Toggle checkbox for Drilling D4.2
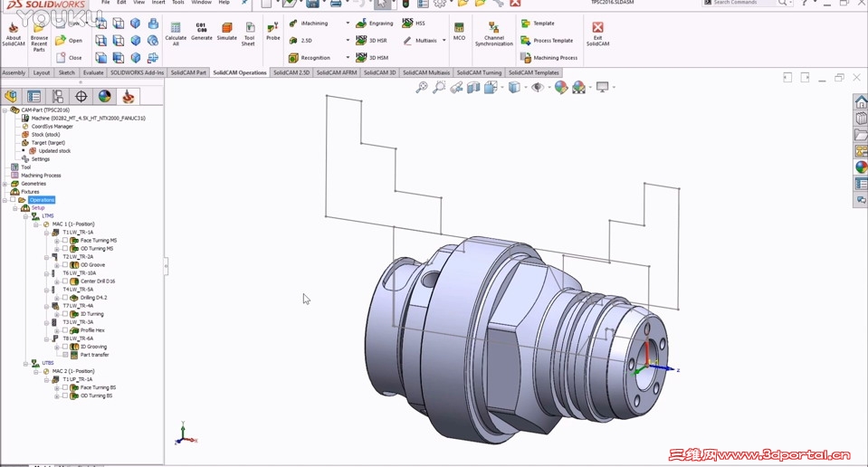This screenshot has width=868, height=467. (x=65, y=298)
